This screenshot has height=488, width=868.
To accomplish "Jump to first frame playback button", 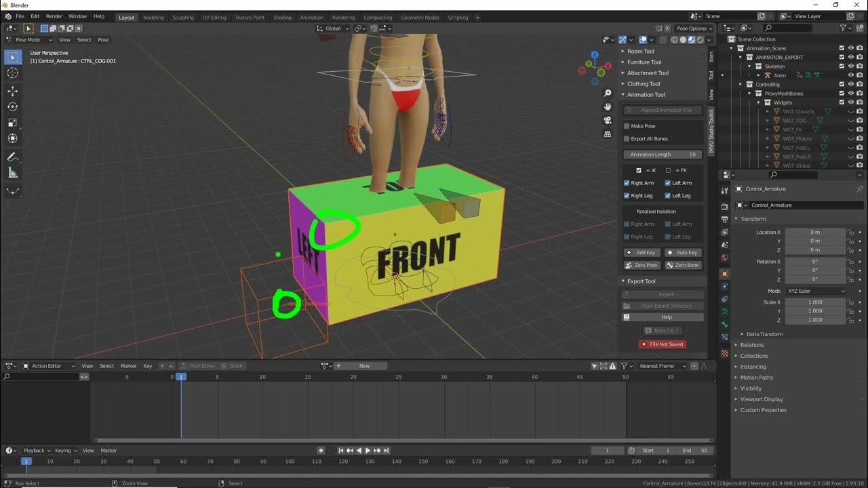I will tap(341, 450).
